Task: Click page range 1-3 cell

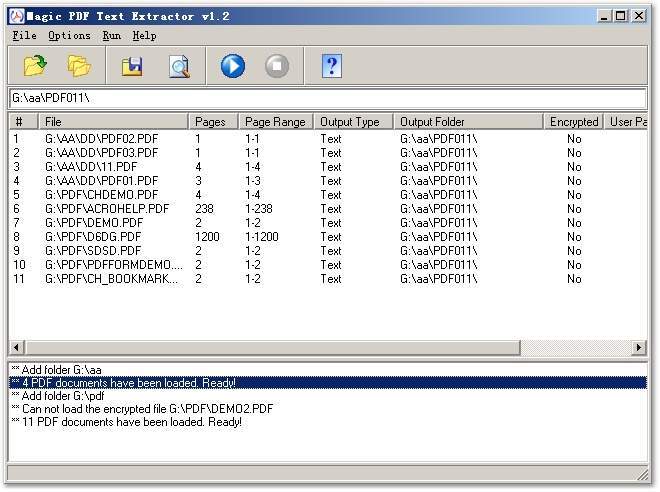Action: 253,181
